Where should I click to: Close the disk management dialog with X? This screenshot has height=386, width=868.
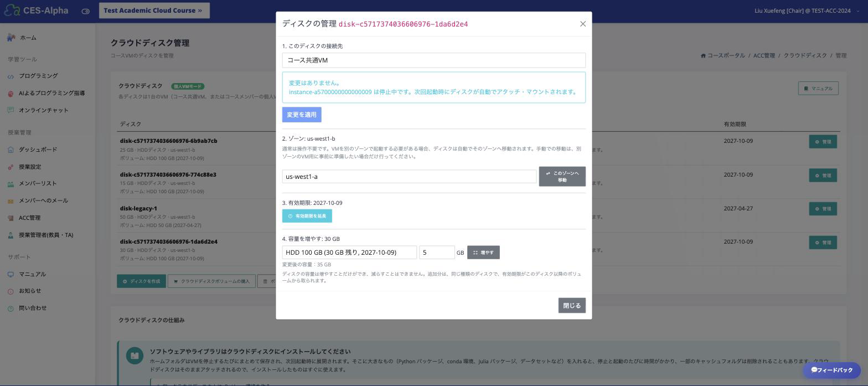pyautogui.click(x=582, y=24)
